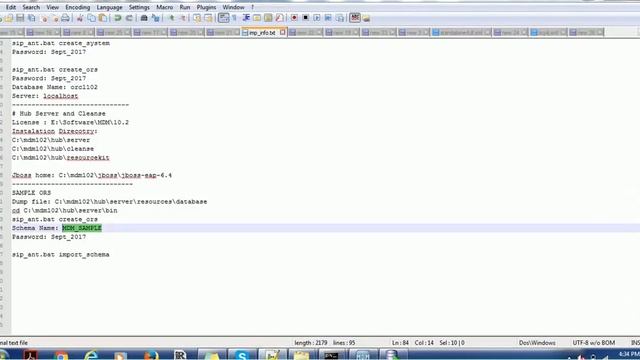Stop macro recording with the black square

coord(305,18)
